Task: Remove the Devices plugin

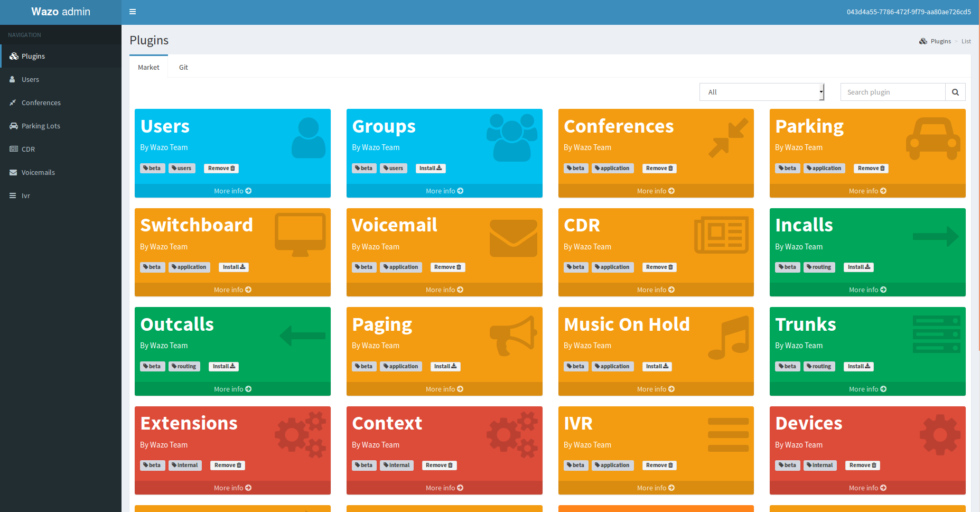Action: point(863,465)
